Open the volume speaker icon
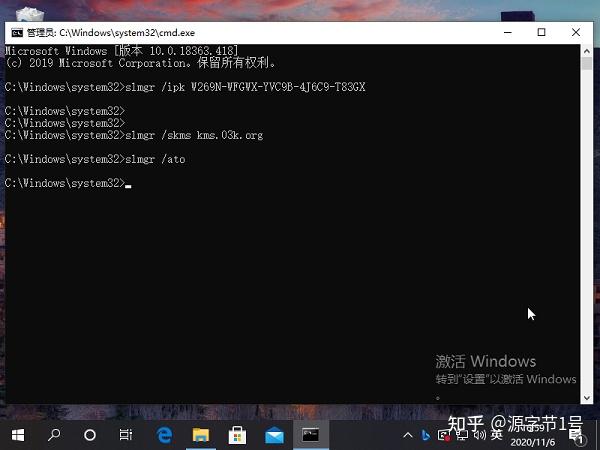 click(479, 435)
